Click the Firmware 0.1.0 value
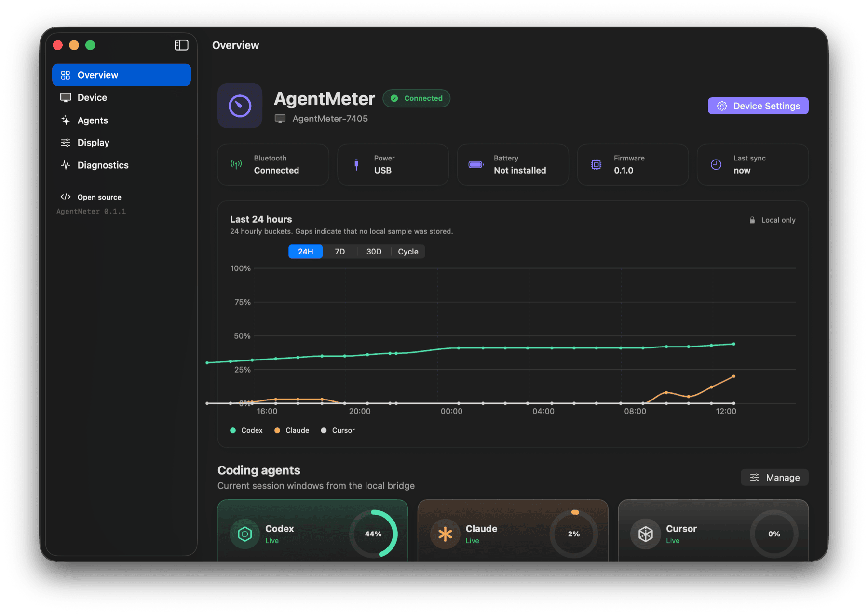The height and width of the screenshot is (614, 868). click(624, 171)
